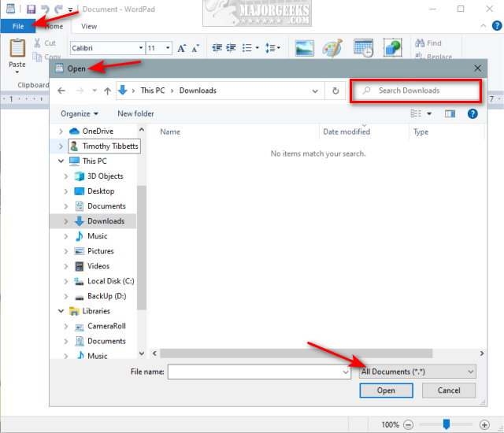Click the Date and time icon
Image resolution: width=504 pixels, height=433 pixels.
(363, 48)
